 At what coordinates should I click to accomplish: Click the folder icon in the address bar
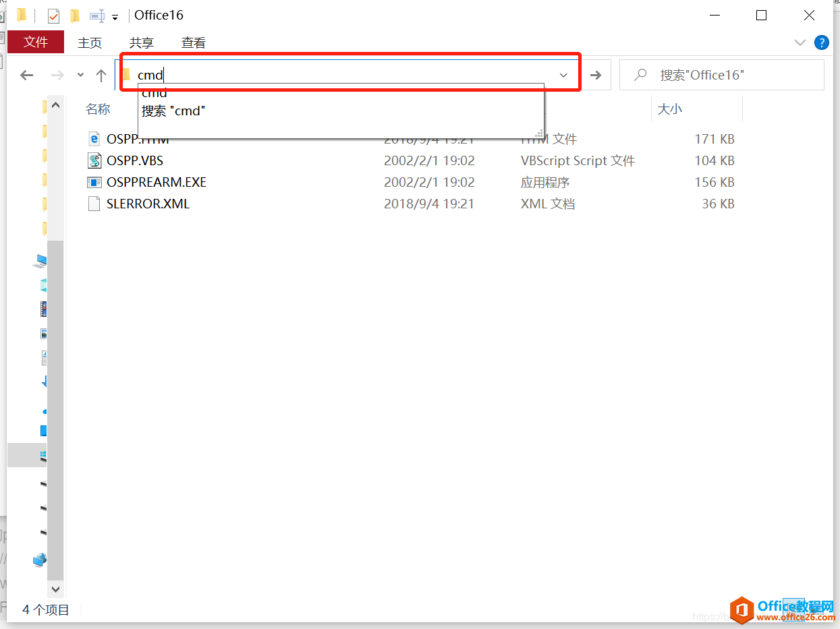[x=126, y=74]
